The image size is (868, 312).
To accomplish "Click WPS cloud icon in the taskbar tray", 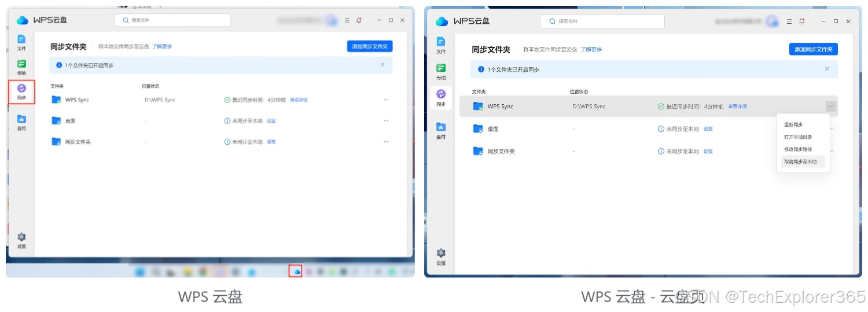I will pos(297,271).
